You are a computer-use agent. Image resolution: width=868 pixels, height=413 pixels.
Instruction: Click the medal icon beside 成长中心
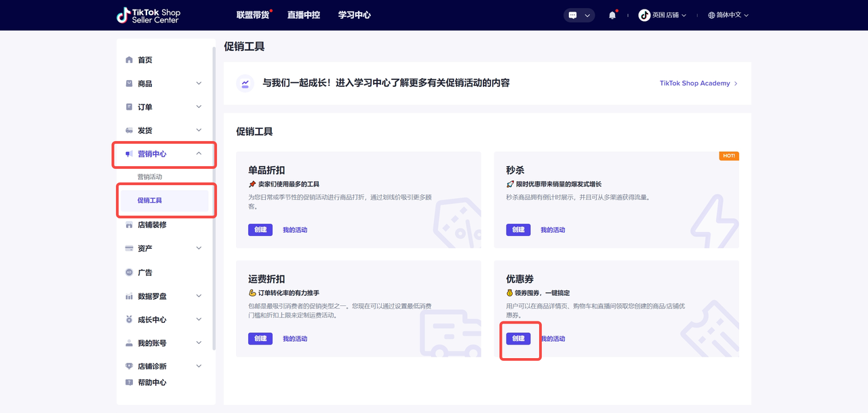129,319
